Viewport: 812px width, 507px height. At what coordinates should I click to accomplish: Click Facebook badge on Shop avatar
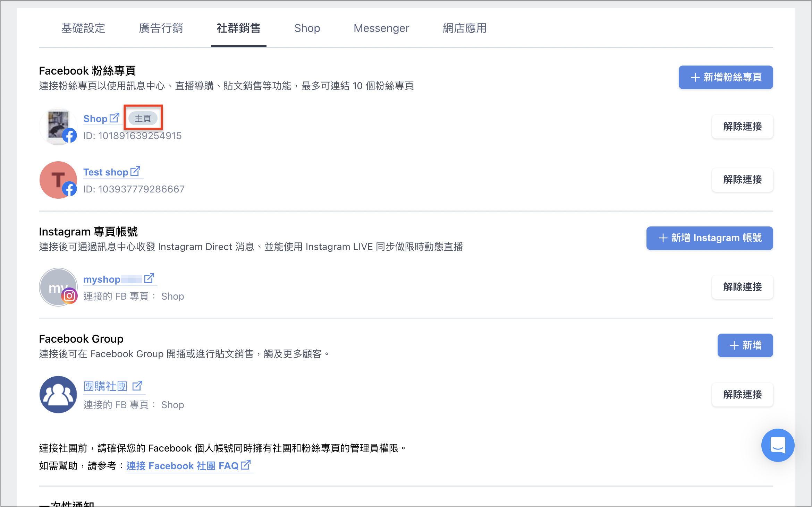[x=69, y=136]
